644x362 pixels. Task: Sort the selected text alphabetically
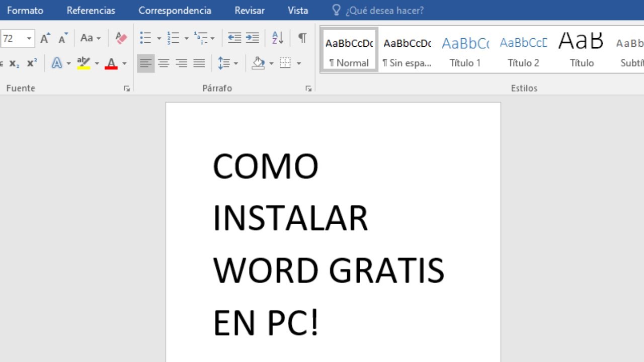tap(278, 38)
